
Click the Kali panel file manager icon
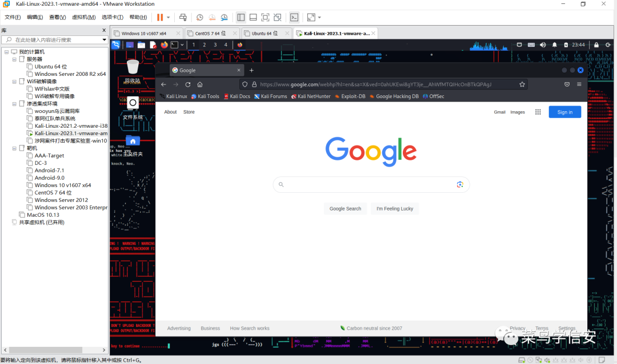point(141,45)
